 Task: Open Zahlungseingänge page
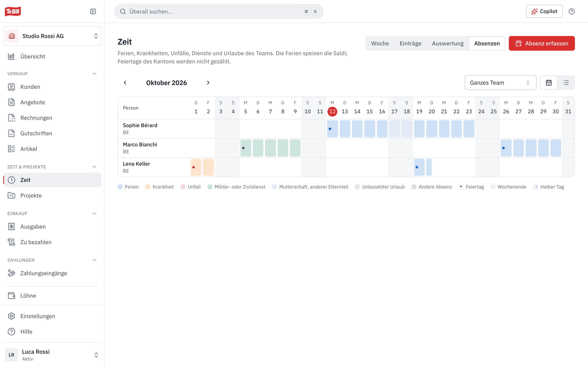coord(52,273)
